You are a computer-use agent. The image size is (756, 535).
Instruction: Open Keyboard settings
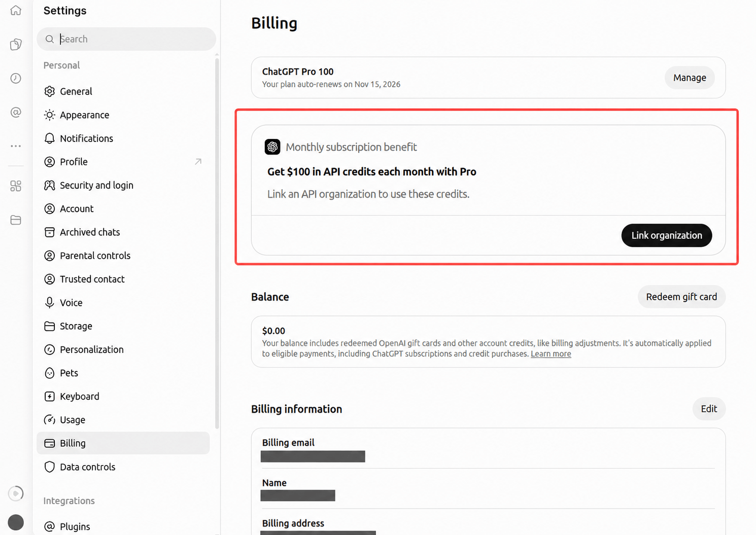(123, 397)
